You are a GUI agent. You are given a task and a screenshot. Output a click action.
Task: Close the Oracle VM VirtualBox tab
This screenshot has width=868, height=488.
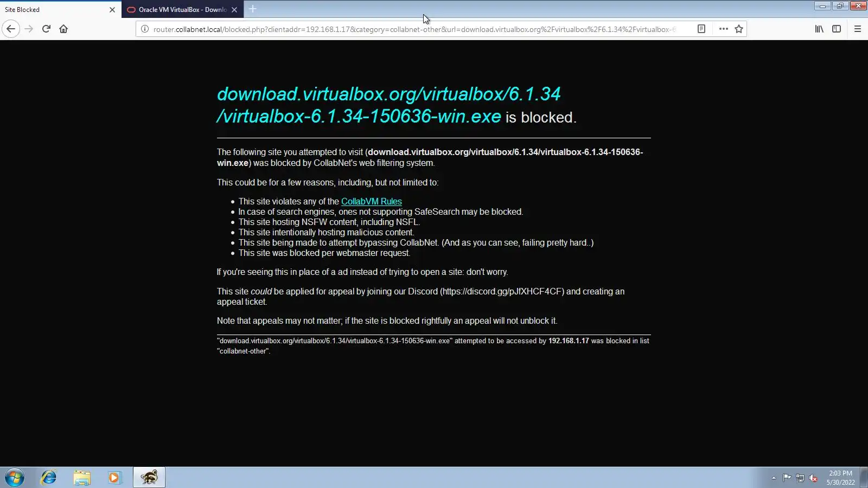pos(234,10)
